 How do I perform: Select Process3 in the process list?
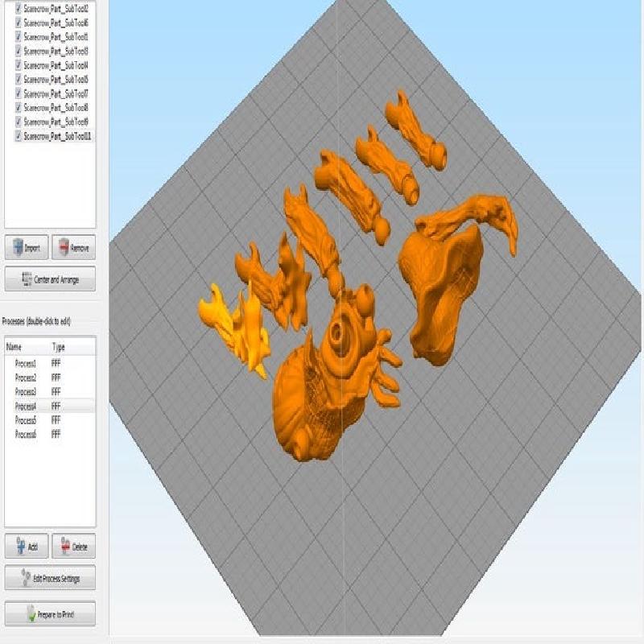[x=50, y=392]
